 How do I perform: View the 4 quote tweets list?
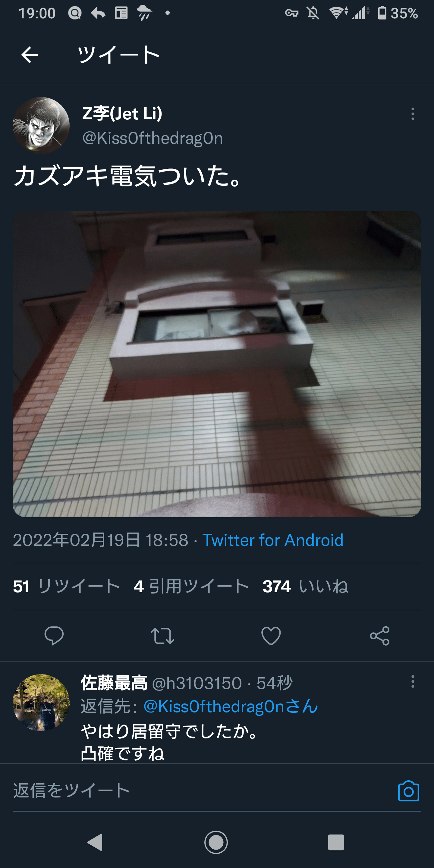coord(191,586)
